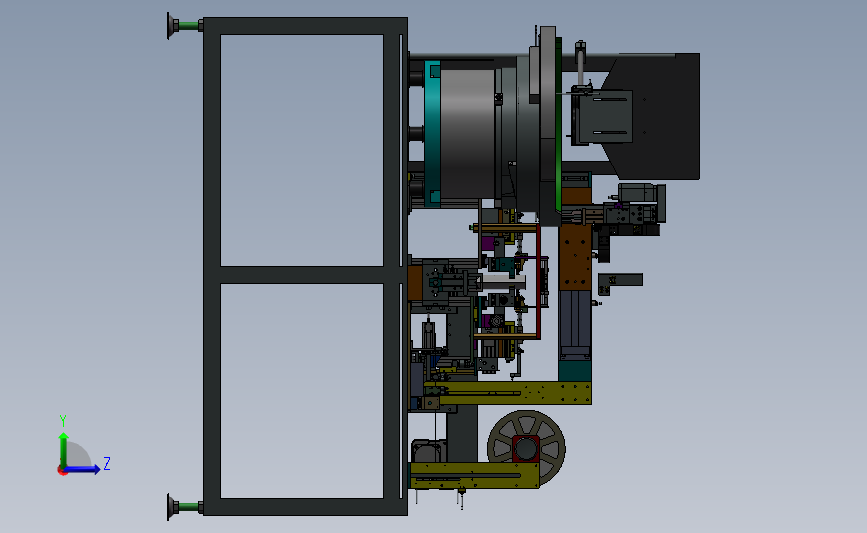This screenshot has width=867, height=533.
Task: Click the red origin ball of the view triad
Action: coord(62,471)
